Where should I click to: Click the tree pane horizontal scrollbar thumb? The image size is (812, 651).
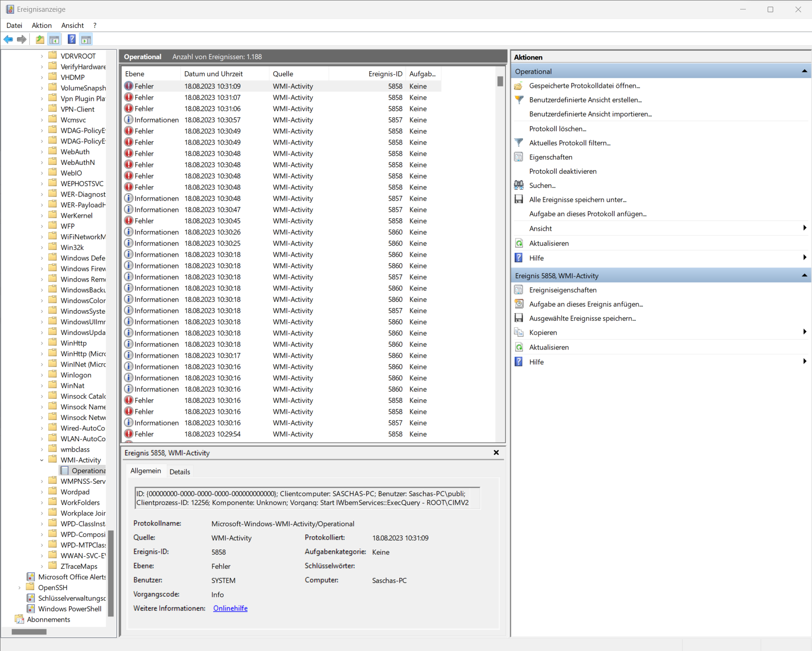[x=29, y=632]
